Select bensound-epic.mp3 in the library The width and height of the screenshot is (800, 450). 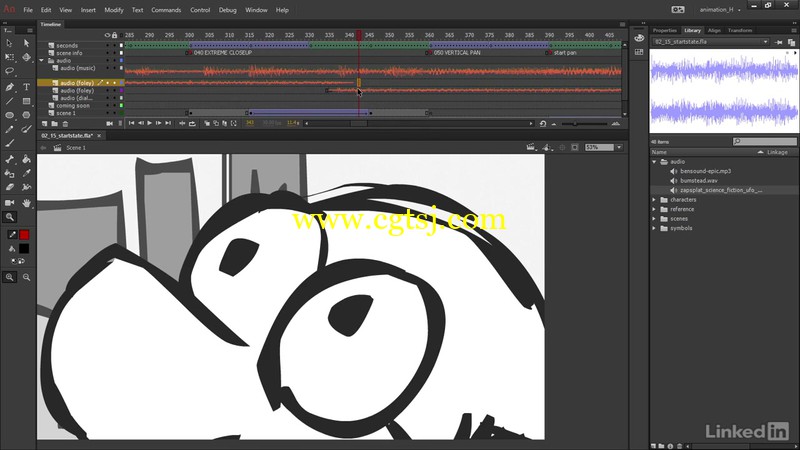coord(705,171)
